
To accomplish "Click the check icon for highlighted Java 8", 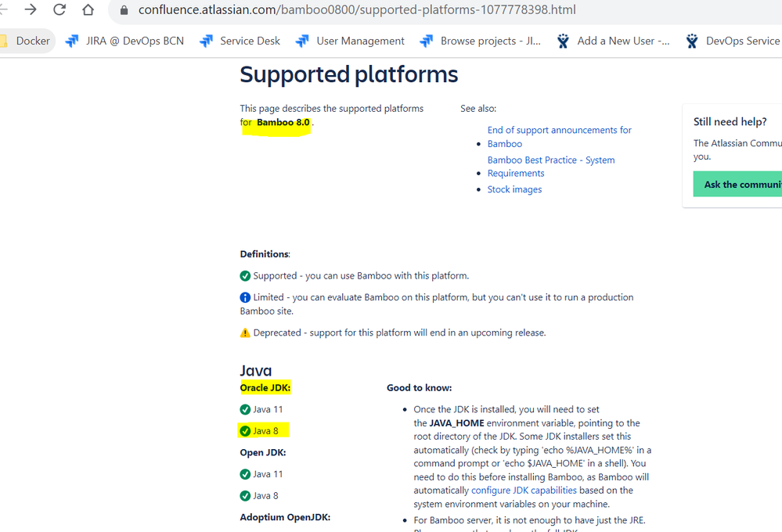I will [x=245, y=431].
